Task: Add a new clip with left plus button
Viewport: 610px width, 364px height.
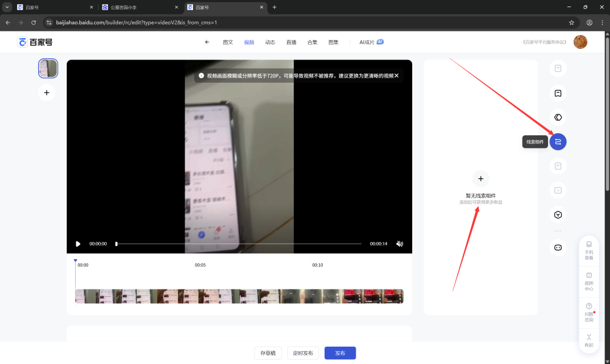Action: [47, 92]
